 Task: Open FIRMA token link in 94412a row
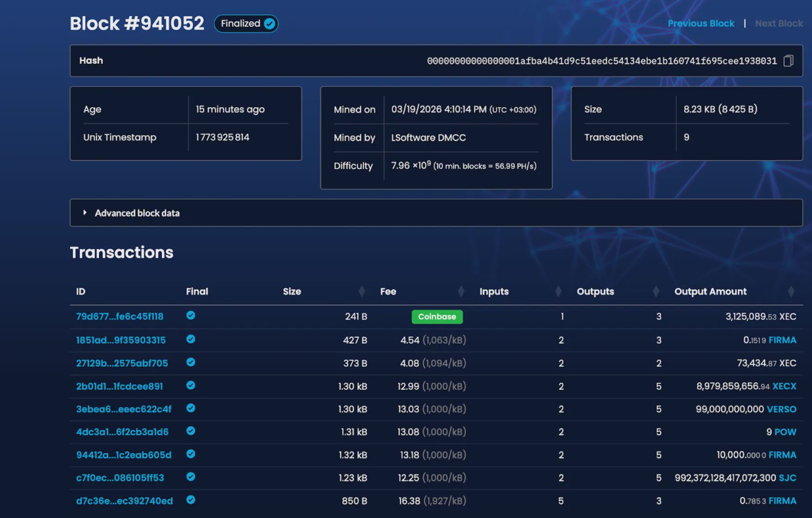(x=782, y=455)
